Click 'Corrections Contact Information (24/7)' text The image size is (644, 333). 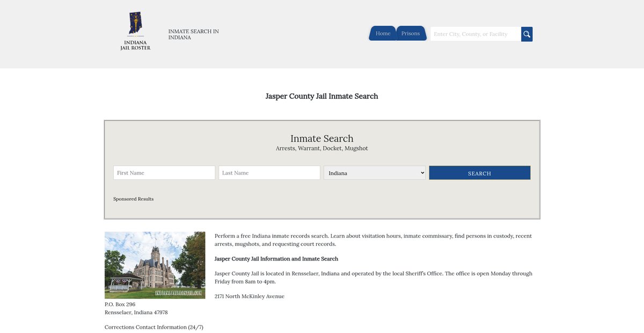tap(153, 327)
